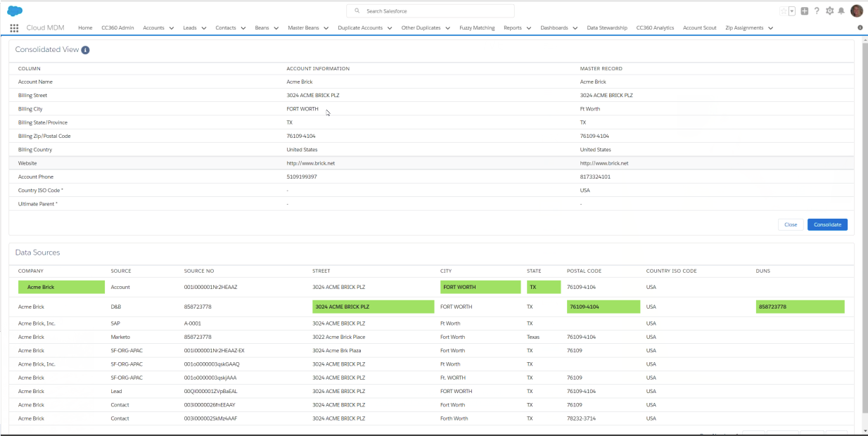Screen dimensions: 868x436
Task: Open the Data Stewardship tab
Action: click(x=607, y=28)
